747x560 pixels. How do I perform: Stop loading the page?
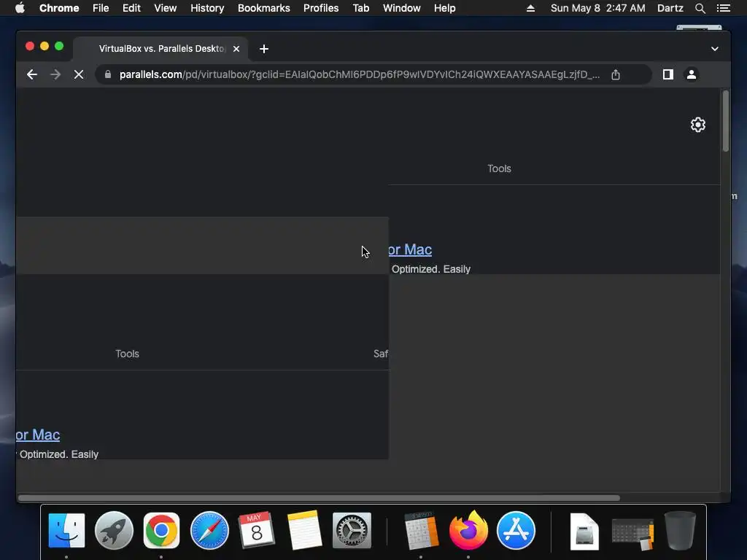point(79,75)
